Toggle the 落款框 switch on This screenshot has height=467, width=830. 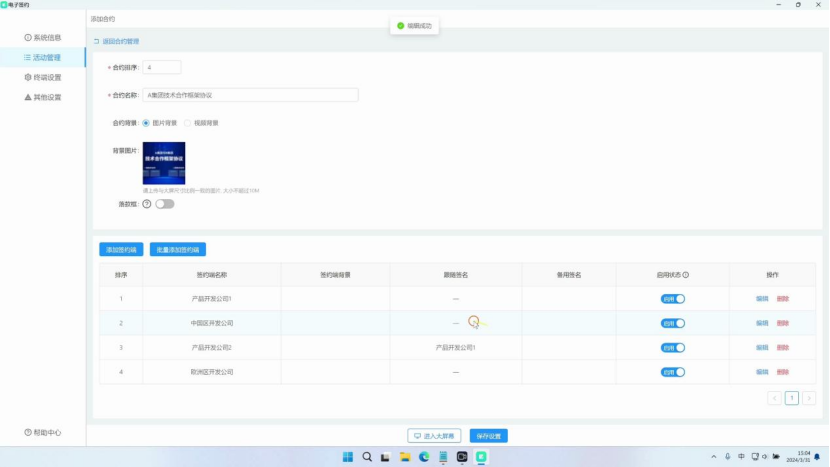pos(164,204)
